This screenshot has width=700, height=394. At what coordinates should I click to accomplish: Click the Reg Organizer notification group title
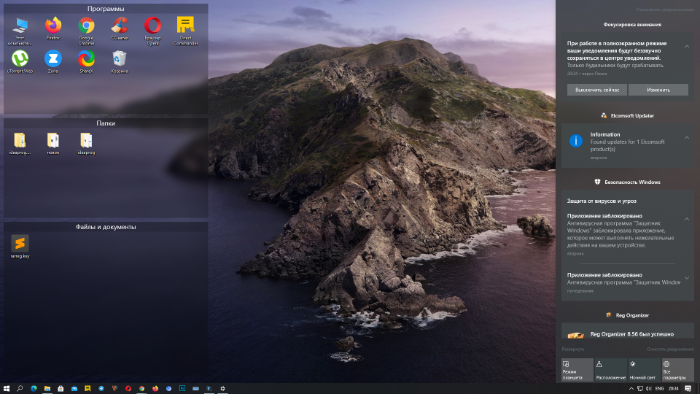pyautogui.click(x=632, y=315)
